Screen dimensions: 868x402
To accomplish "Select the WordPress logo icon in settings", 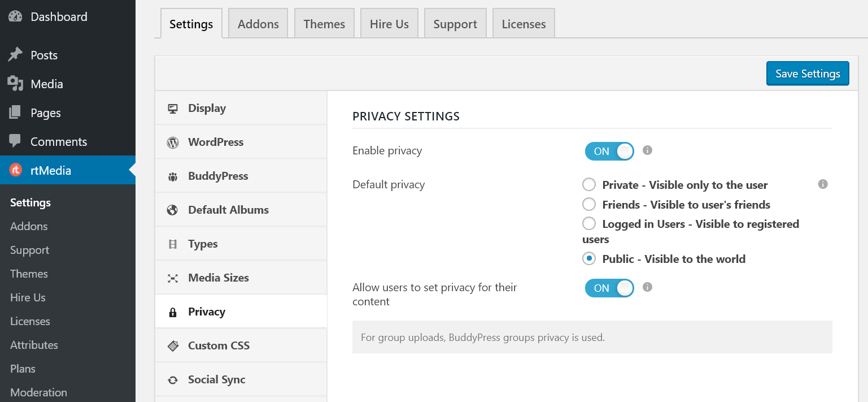I will point(173,142).
